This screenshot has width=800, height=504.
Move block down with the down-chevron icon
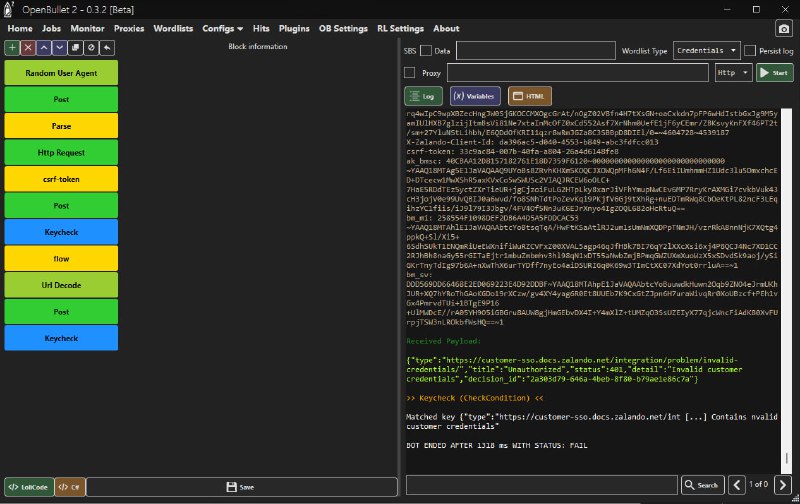tap(60, 48)
